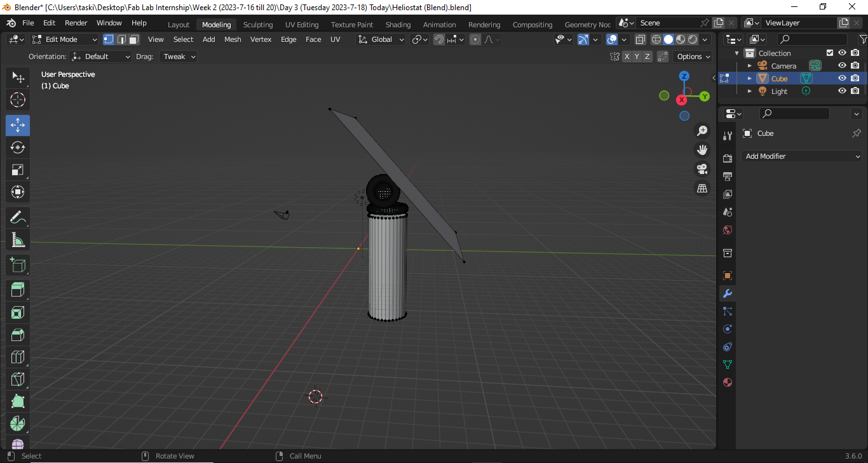Choose the Knife tool

[18, 380]
